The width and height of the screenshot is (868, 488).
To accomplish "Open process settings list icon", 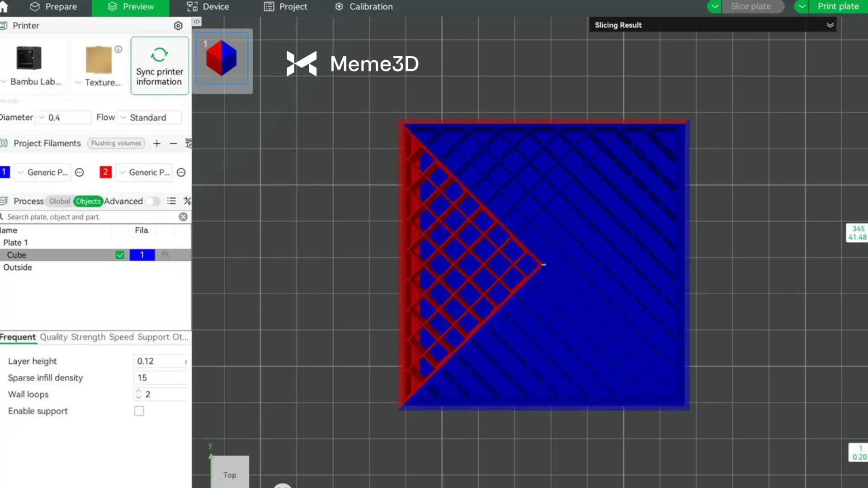I will pos(171,201).
